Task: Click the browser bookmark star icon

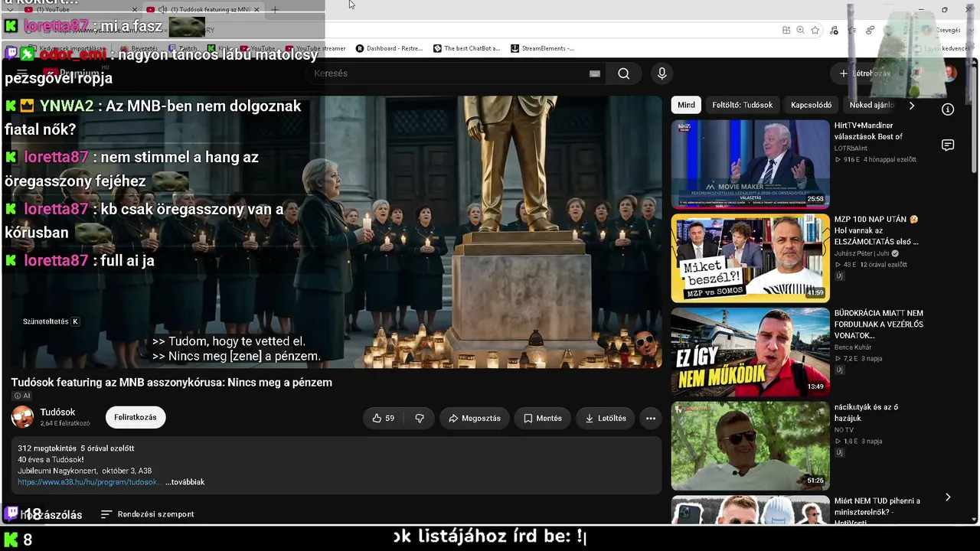Action: pos(815,30)
